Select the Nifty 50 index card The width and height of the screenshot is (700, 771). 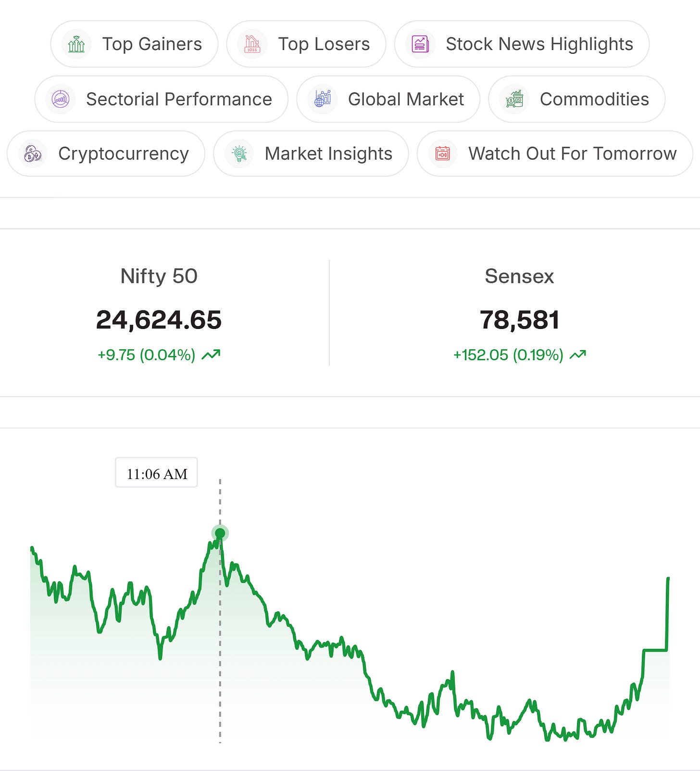pyautogui.click(x=159, y=313)
